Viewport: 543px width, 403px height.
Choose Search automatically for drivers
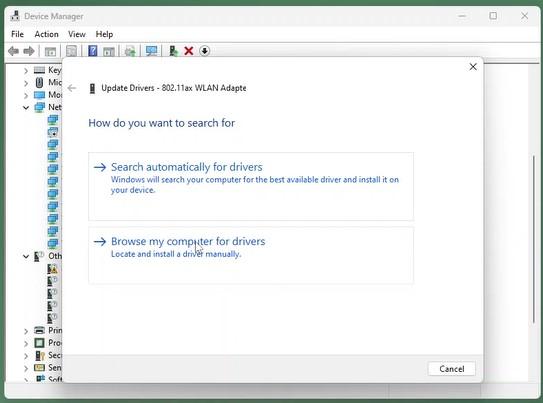(x=251, y=186)
